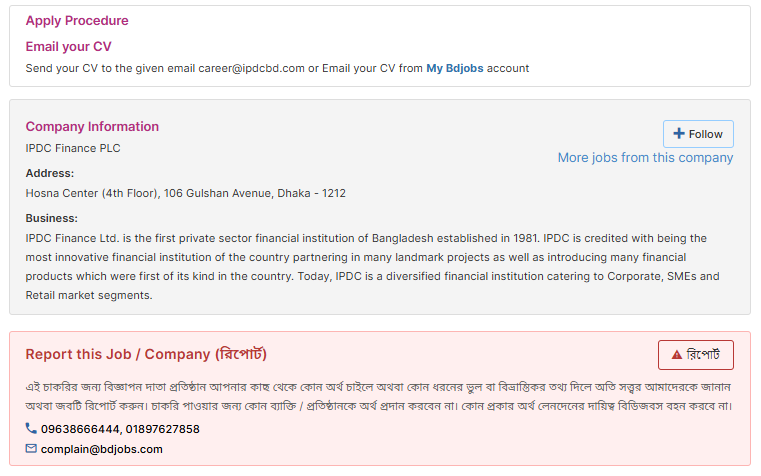Open the My Bdjobs account link
This screenshot has width=761, height=476.
pyautogui.click(x=455, y=68)
